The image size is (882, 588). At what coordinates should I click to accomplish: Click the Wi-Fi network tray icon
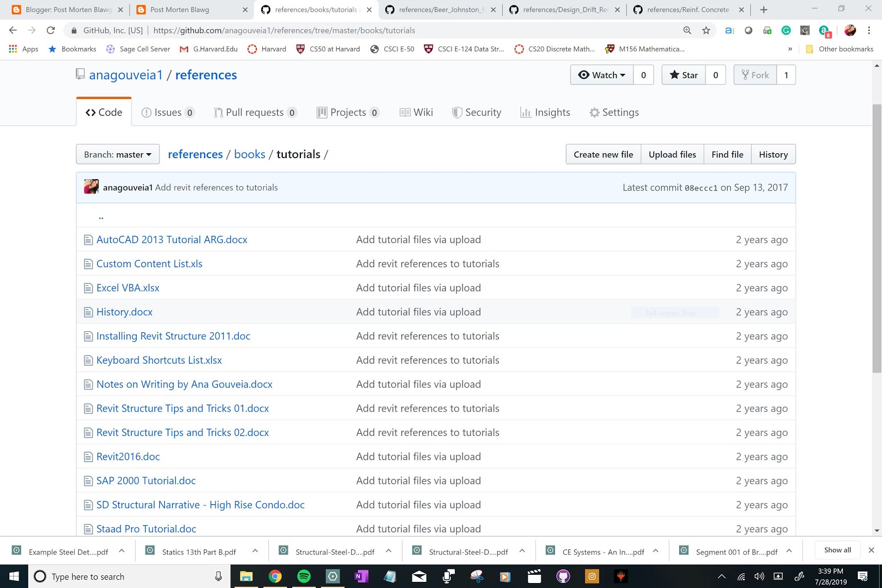click(741, 576)
